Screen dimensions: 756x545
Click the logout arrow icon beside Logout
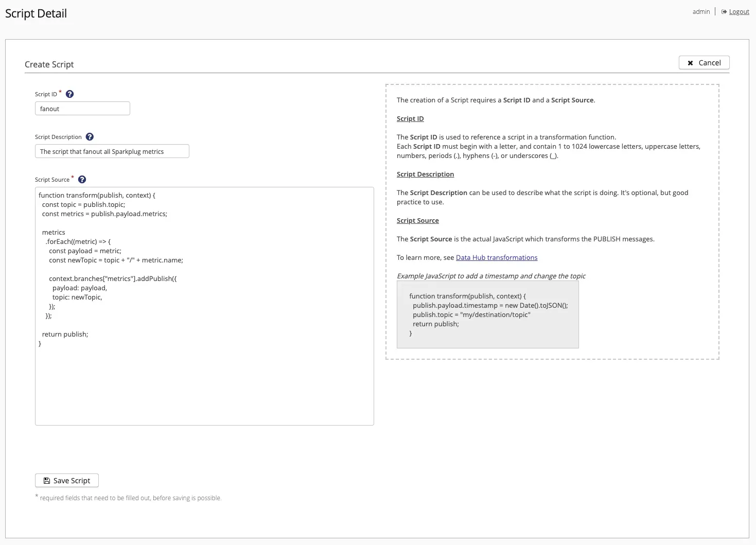pyautogui.click(x=724, y=12)
